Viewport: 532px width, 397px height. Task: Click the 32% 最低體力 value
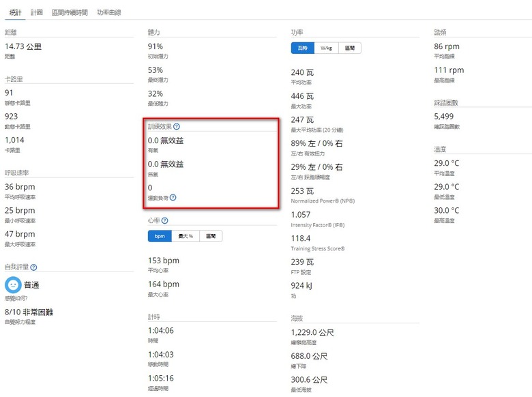coord(156,93)
